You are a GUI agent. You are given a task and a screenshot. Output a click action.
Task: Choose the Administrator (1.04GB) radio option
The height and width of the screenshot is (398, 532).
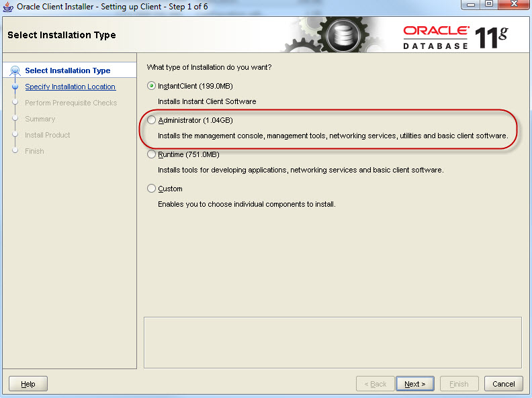pyautogui.click(x=151, y=120)
